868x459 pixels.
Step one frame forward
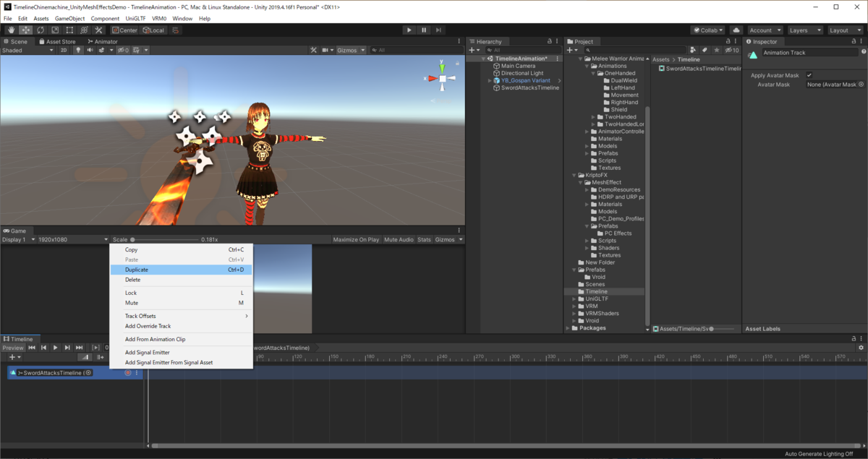coord(439,30)
